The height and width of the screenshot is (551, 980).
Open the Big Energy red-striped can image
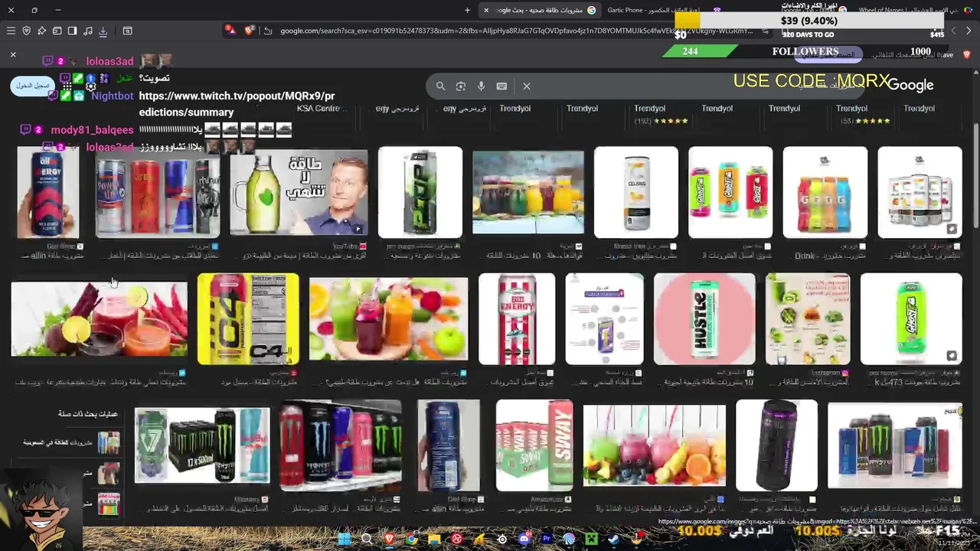517,318
